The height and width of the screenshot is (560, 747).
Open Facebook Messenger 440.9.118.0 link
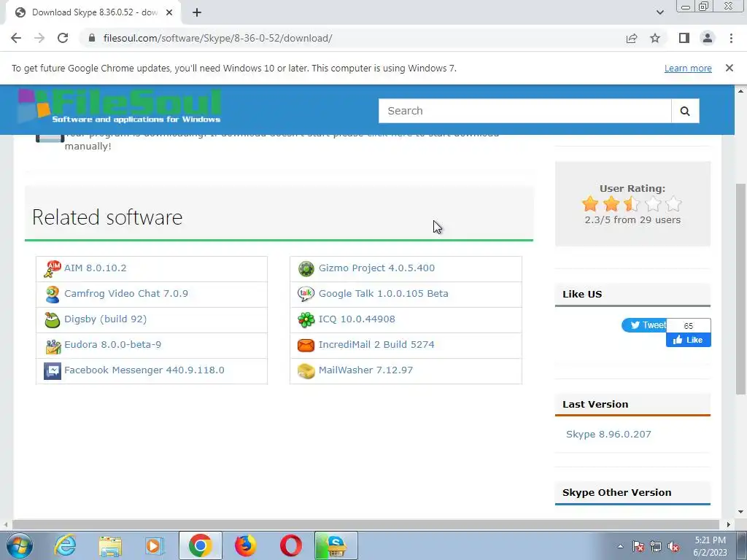[x=144, y=370]
